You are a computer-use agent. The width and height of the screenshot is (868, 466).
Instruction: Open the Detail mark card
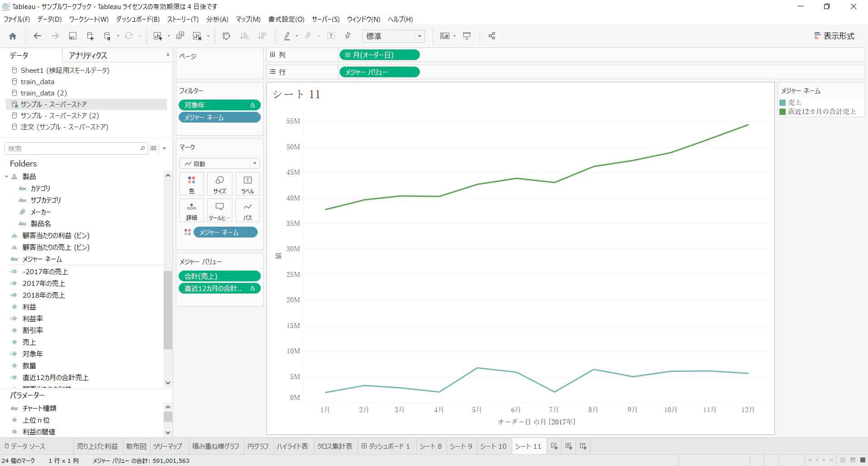(x=192, y=211)
